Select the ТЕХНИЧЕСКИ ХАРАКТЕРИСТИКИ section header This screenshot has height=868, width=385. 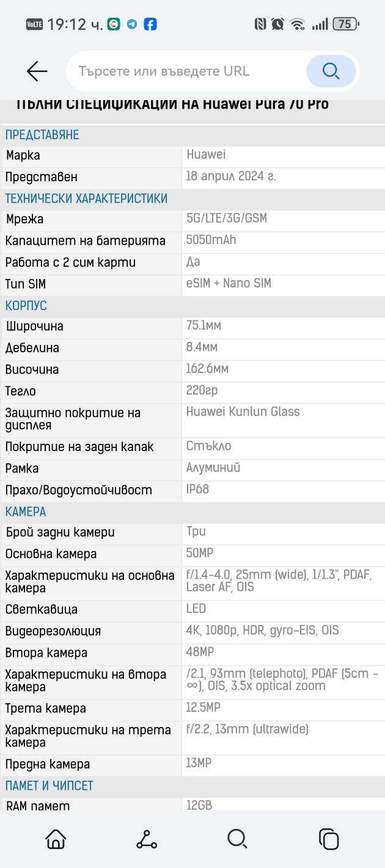coord(86,199)
